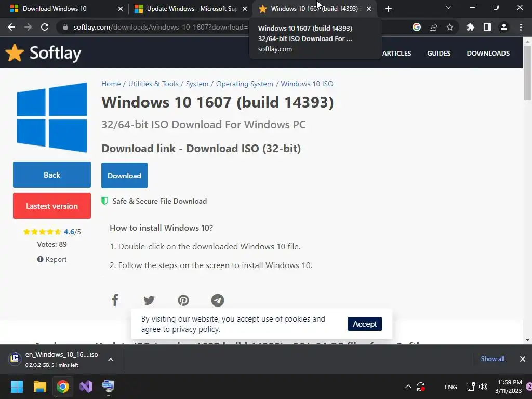Go back using browser back arrow

point(11,27)
